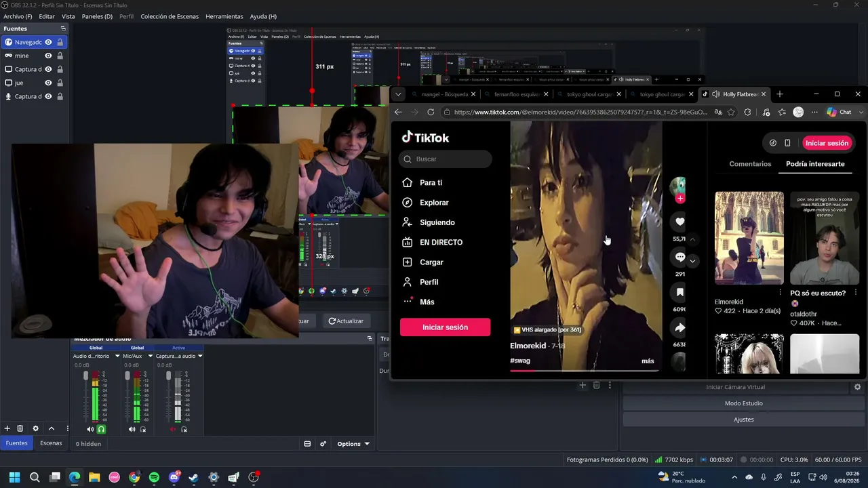Viewport: 868px width, 488px height.
Task: Add a new source with the plus icon
Action: [x=7, y=428]
